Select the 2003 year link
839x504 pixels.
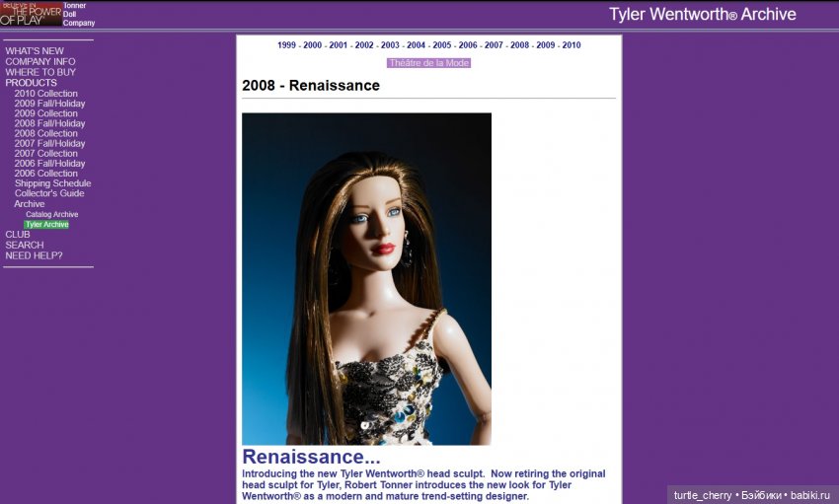pos(390,45)
